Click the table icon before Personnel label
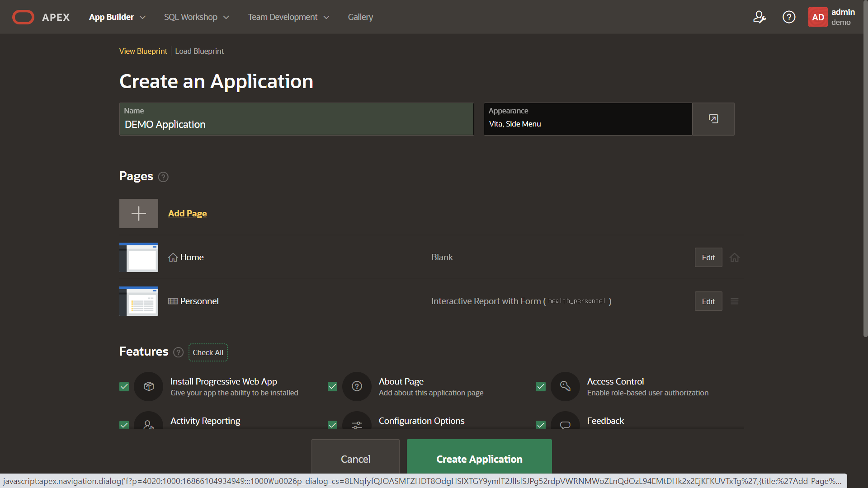 173,301
